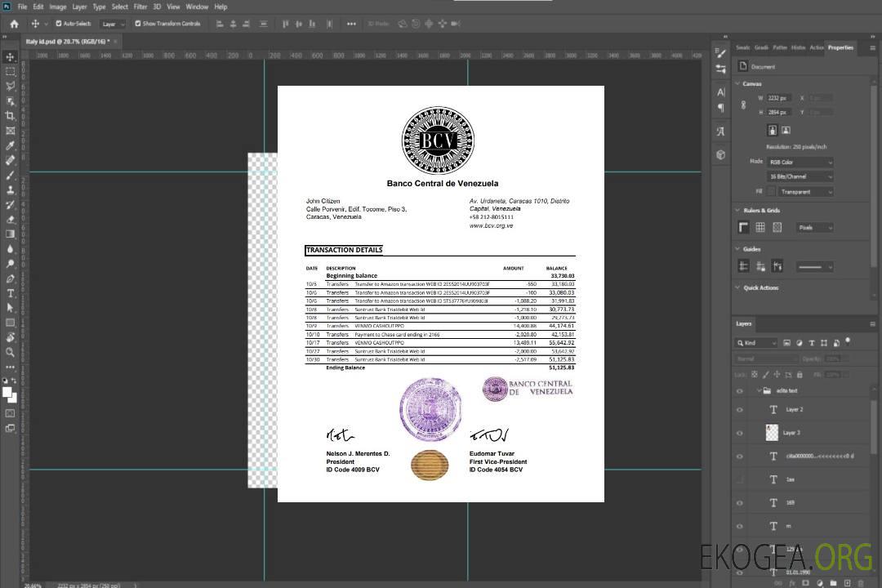
Task: Lock guides icon in Guides section
Action: point(760,267)
